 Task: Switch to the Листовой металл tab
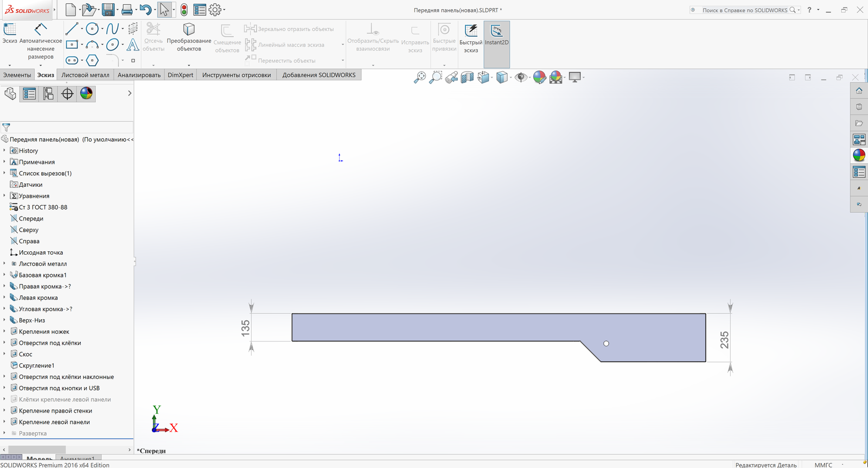coord(85,75)
